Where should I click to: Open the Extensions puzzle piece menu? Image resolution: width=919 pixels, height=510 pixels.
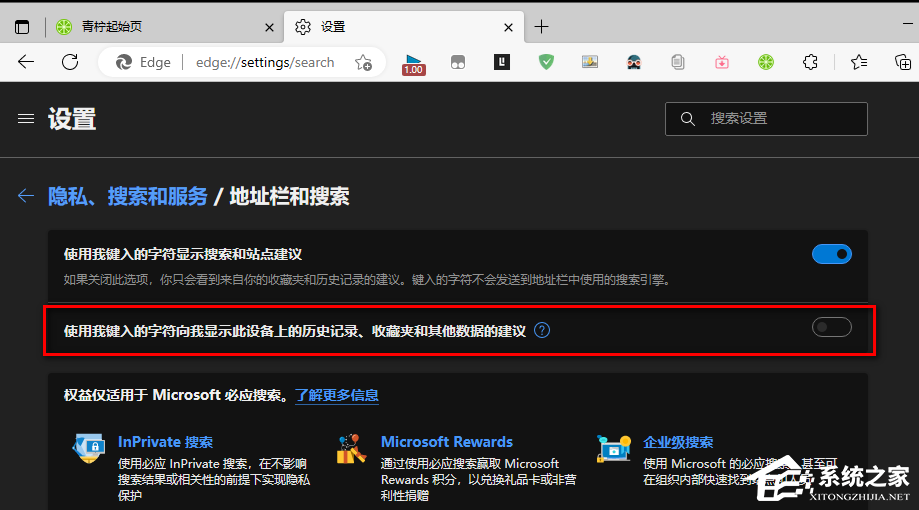[810, 62]
